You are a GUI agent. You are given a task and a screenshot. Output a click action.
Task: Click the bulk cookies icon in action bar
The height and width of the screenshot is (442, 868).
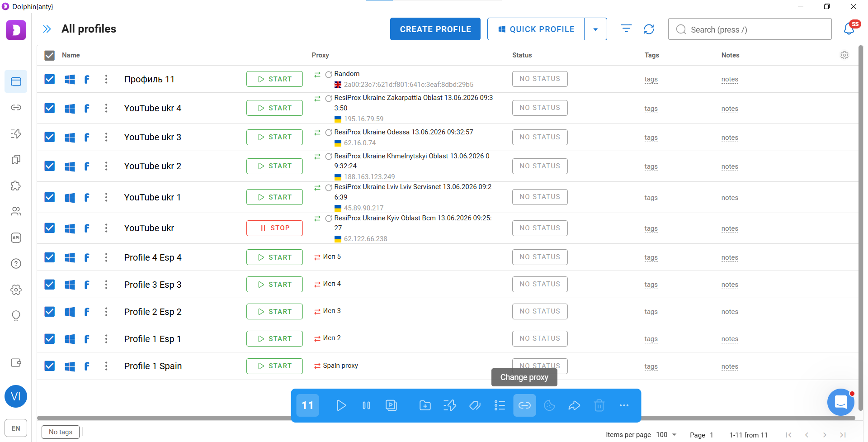tap(549, 405)
